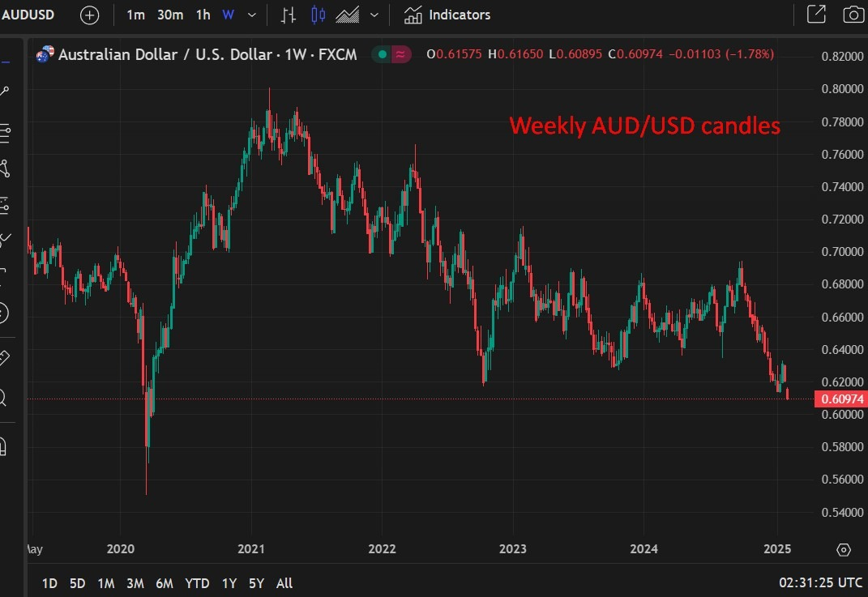Open chart settings gear icon

[844, 549]
